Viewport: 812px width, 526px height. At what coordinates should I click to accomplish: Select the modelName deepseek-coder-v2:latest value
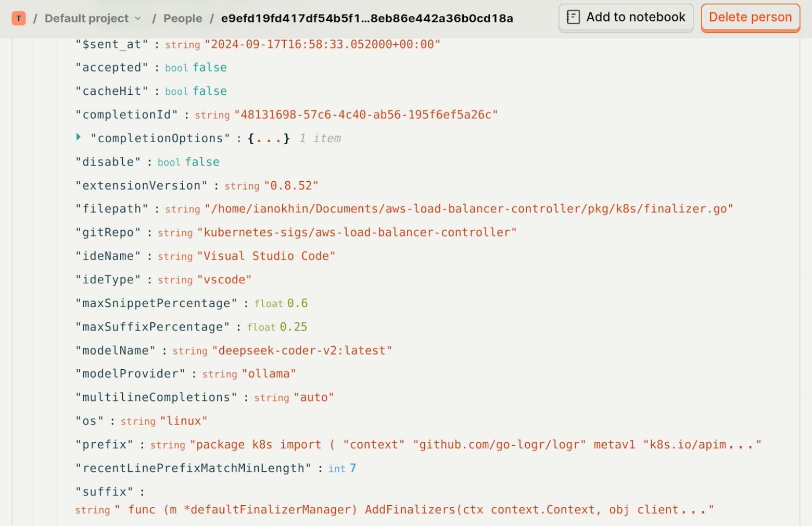click(302, 351)
